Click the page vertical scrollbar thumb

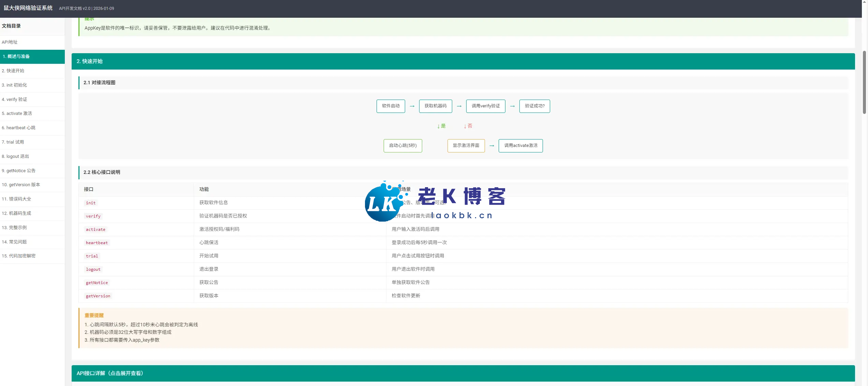coord(864,82)
